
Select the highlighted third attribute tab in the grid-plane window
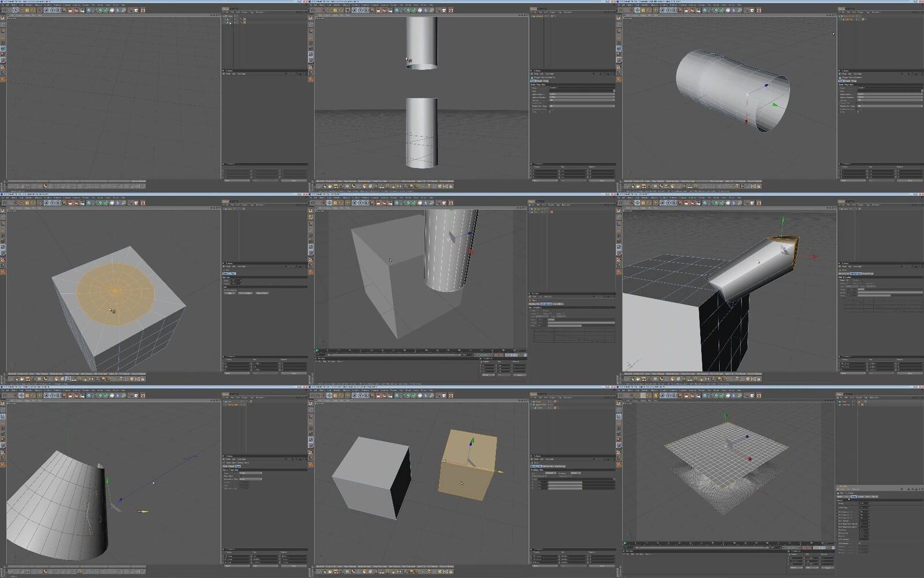[x=854, y=497]
